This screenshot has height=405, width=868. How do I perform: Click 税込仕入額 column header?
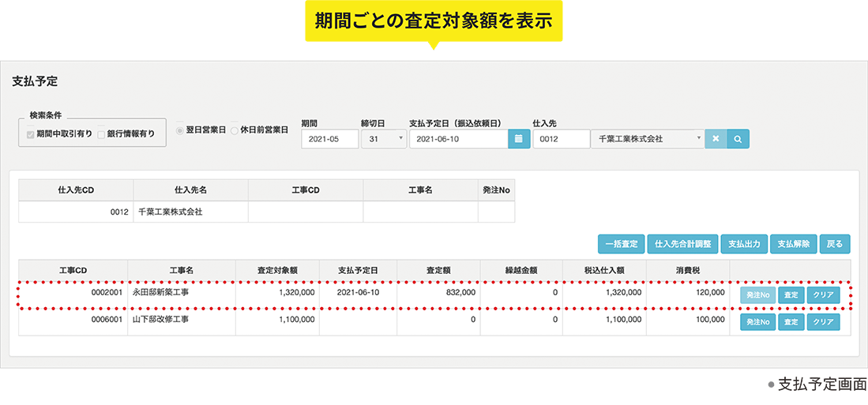tap(604, 271)
